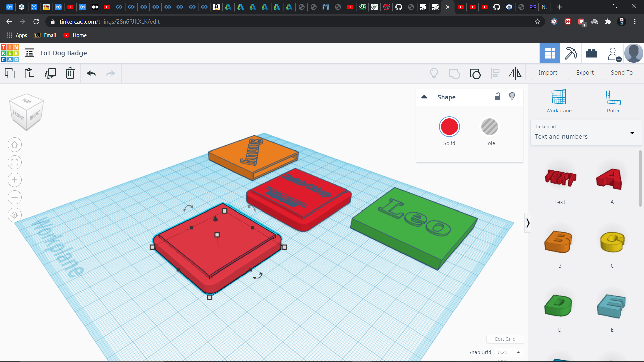Set the shape to Hole
This screenshot has width=644, height=362.
click(489, 127)
